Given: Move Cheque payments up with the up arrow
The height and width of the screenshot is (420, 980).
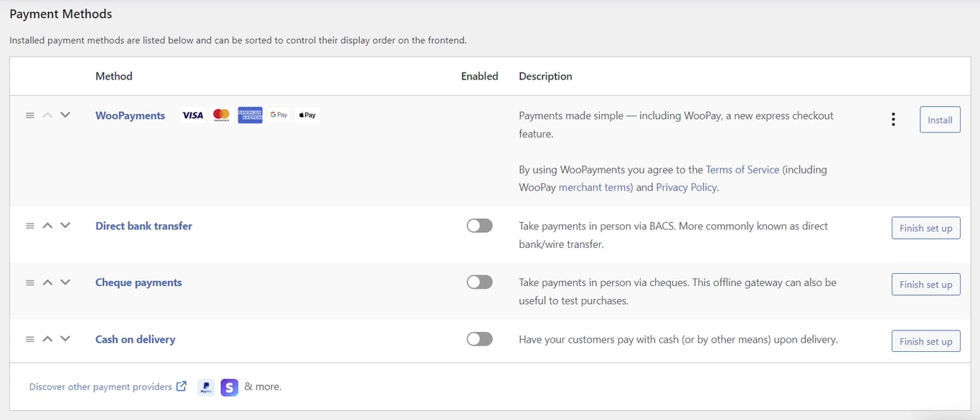Looking at the screenshot, I should click(x=47, y=282).
